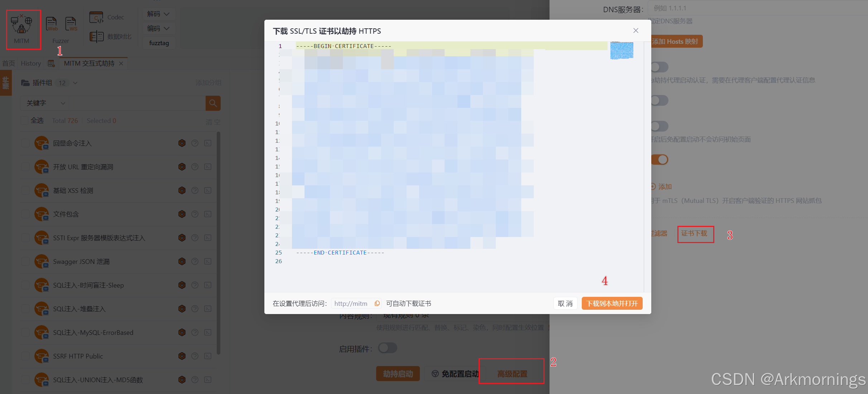This screenshot has height=394, width=868.
Task: Click the vulnerability badge icon on 文件包含
Action: coord(182,214)
